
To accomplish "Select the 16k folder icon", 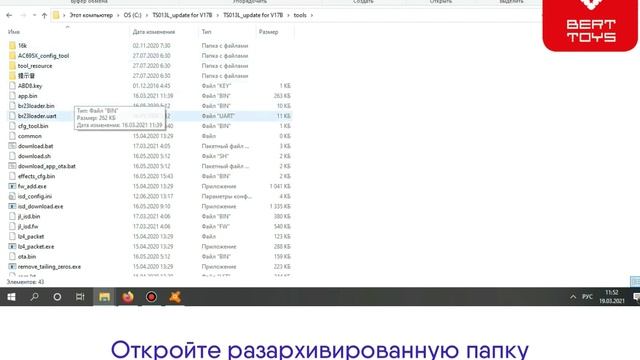I will click(12, 45).
